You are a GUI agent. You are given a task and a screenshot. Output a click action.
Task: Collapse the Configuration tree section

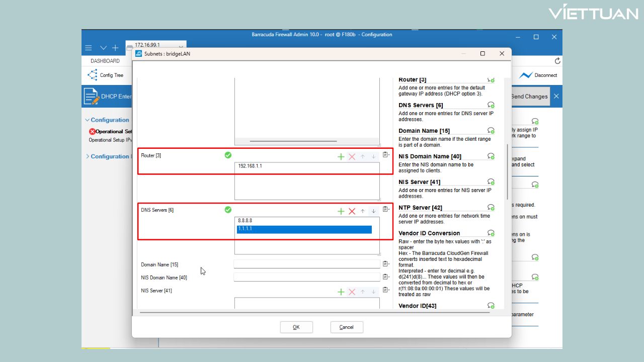pyautogui.click(x=87, y=120)
